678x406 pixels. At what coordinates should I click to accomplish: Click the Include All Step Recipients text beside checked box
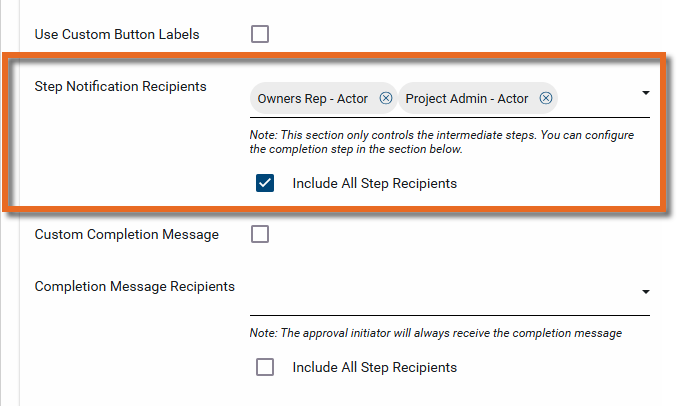click(374, 183)
